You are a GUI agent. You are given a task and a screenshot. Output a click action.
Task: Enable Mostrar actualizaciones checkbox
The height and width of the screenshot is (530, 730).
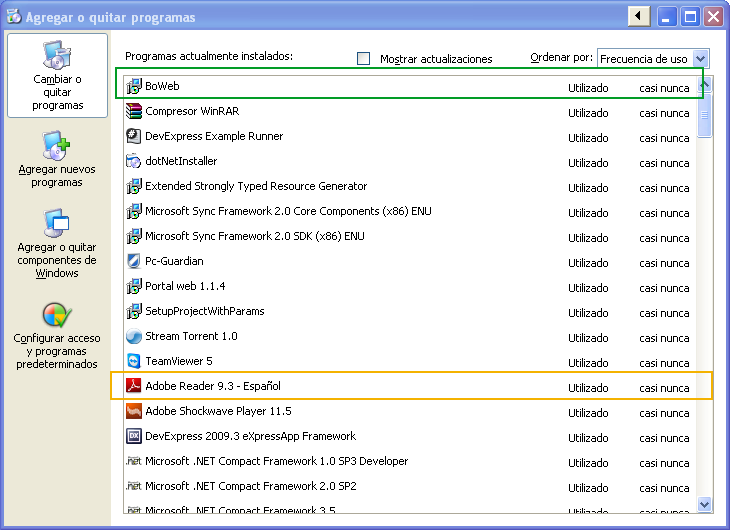point(364,59)
